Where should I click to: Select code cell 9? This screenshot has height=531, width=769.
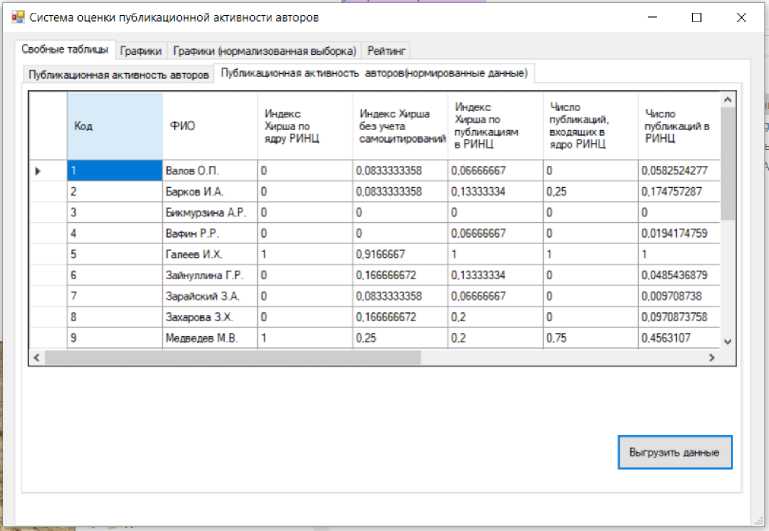pyautogui.click(x=115, y=338)
